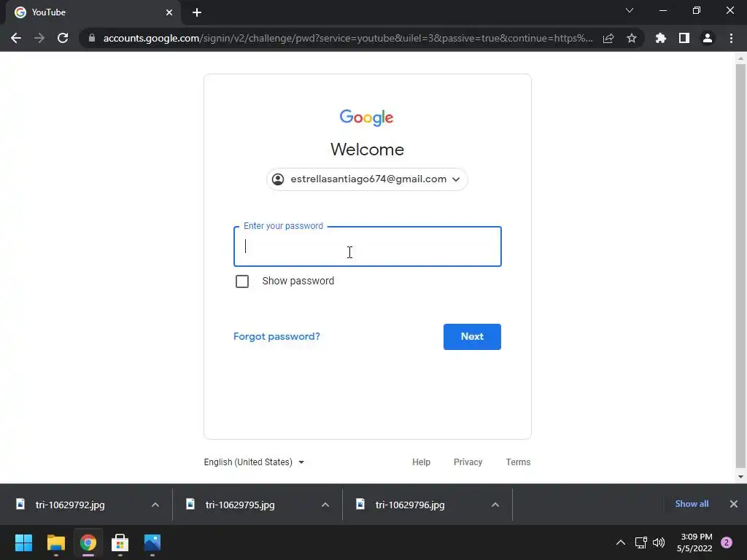Open the Help link
This screenshot has width=747, height=560.
click(x=421, y=462)
